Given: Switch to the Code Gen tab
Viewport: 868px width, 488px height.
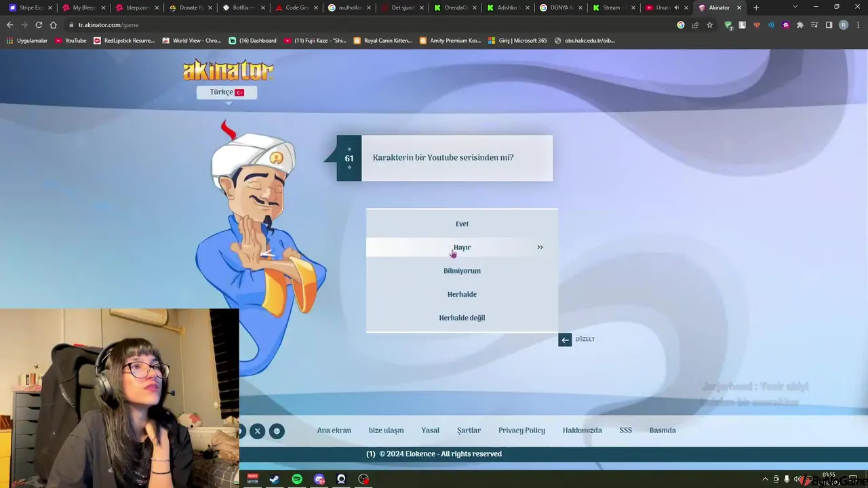Looking at the screenshot, I should click(x=294, y=7).
